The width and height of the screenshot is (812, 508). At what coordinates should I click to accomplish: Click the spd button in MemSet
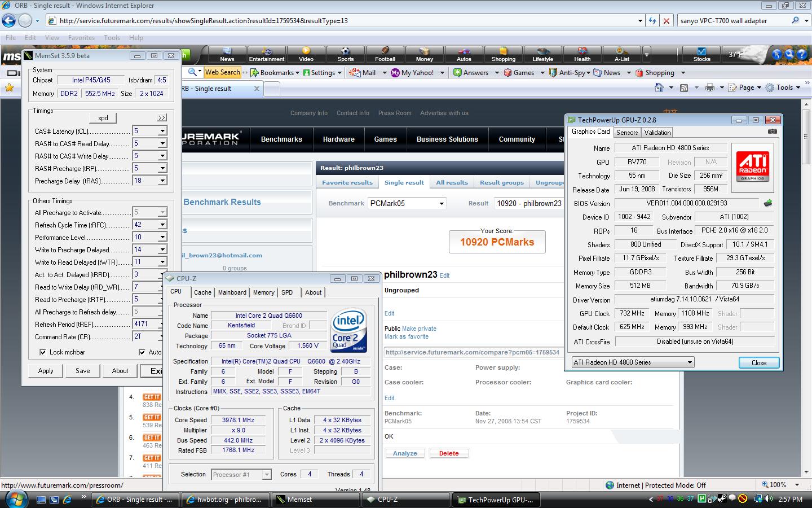[103, 118]
